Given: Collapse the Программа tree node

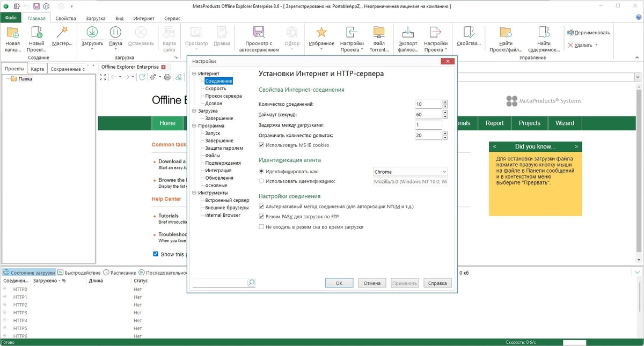Looking at the screenshot, I should (x=195, y=126).
